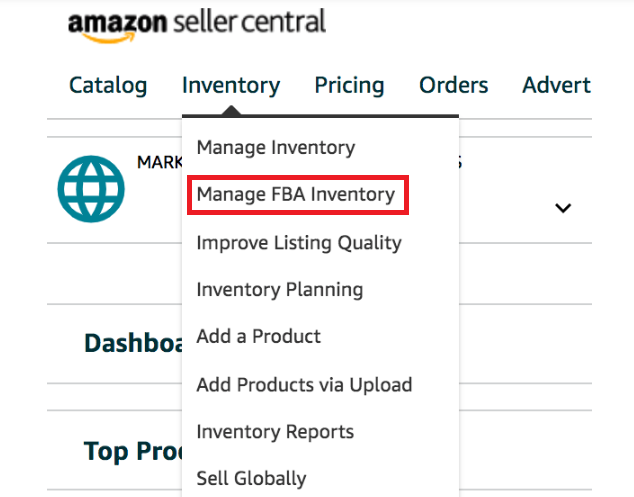Viewport: 634px width, 497px height.
Task: Open the Inventory navigation menu
Action: (231, 86)
